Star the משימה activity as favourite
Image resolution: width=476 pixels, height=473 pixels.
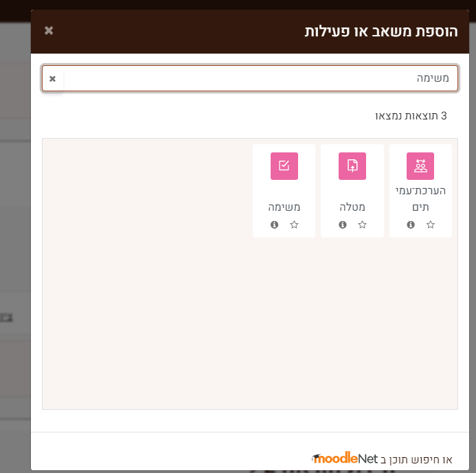coord(294,224)
